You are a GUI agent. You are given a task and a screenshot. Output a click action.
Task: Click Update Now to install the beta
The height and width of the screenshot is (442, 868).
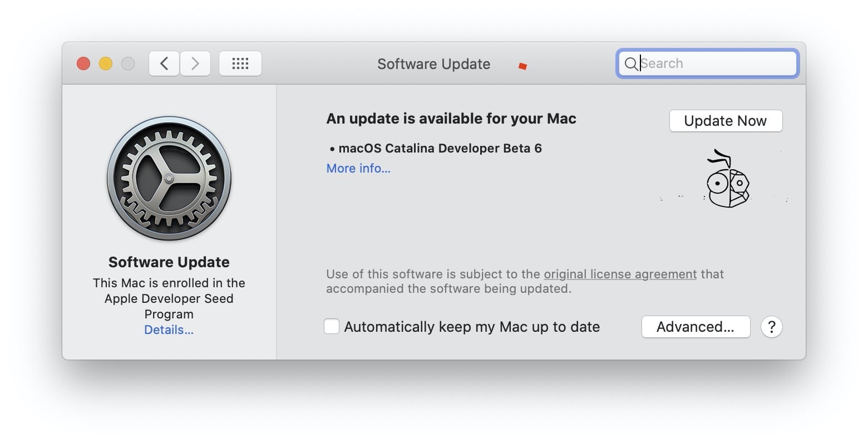[x=726, y=121]
